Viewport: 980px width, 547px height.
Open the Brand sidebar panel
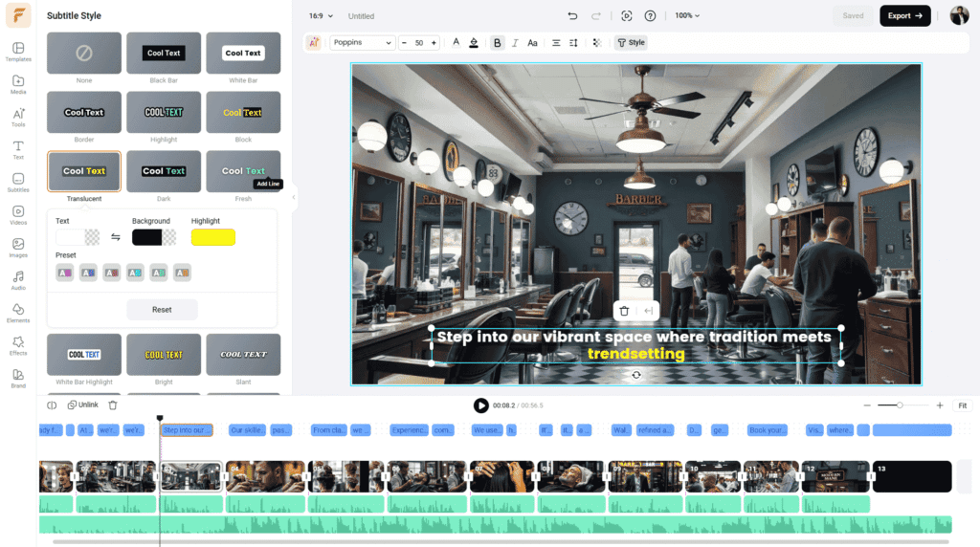click(x=18, y=378)
